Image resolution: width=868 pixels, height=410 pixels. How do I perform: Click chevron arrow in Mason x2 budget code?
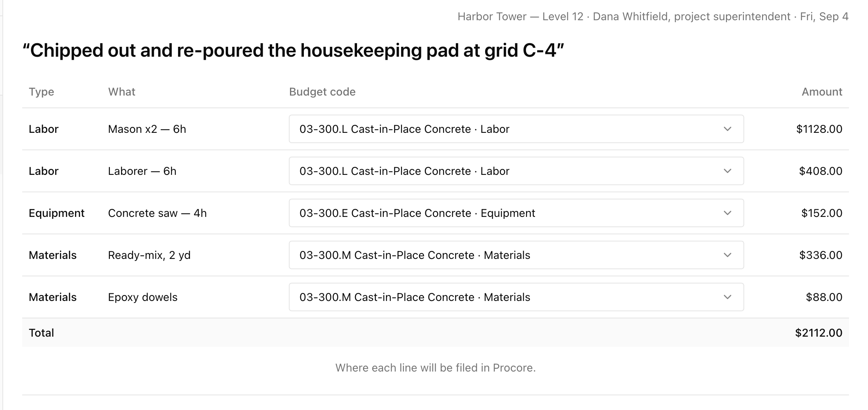coord(727,129)
